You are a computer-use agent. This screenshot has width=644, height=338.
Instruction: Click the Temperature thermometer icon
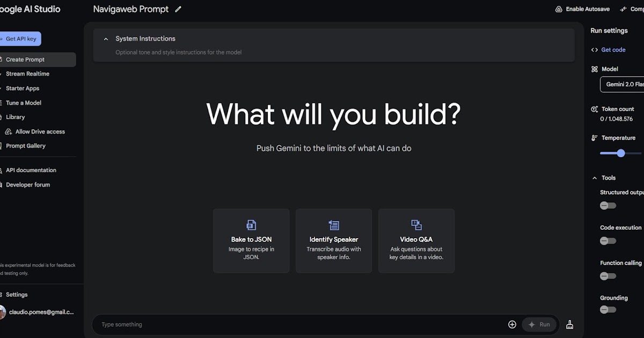click(x=594, y=138)
